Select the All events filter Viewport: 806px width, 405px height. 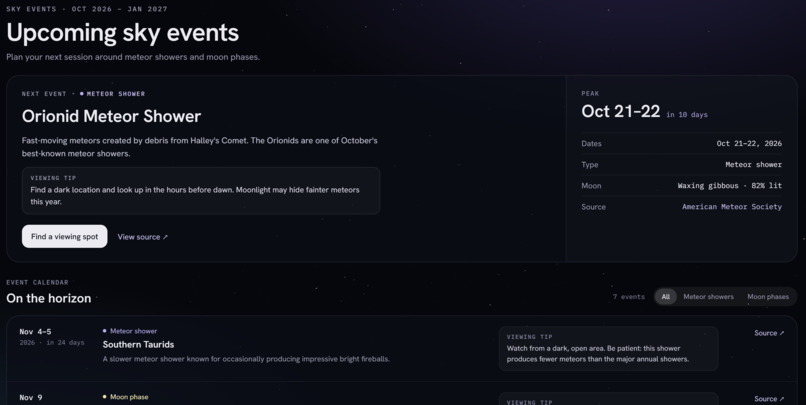click(666, 297)
